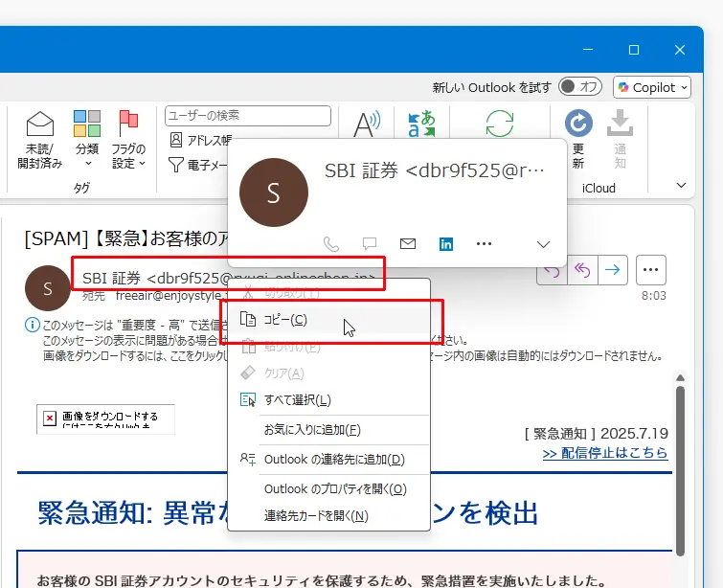Click the [ 緊急通知 ] 2025.7.19 text

click(x=597, y=434)
